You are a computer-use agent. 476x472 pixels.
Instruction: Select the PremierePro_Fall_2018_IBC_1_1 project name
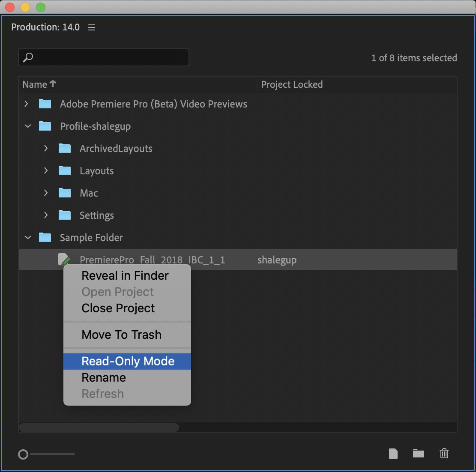[153, 260]
